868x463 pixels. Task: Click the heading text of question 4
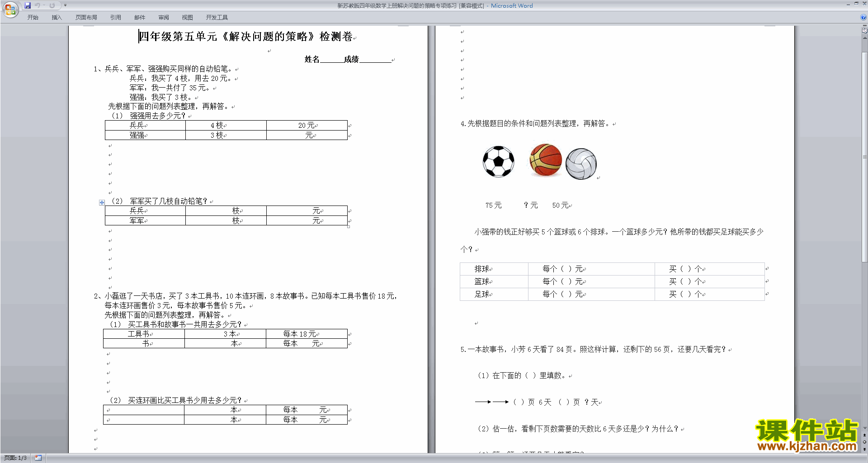click(535, 124)
